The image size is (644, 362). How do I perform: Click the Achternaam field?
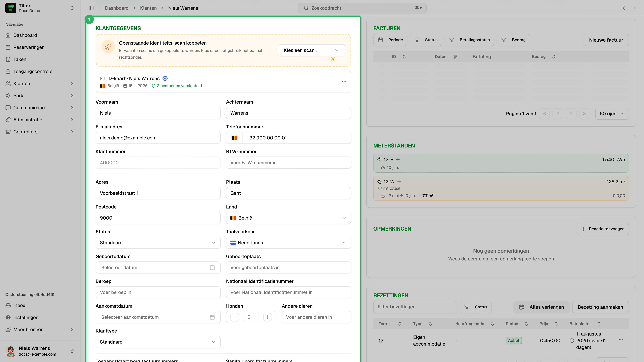[288, 113]
